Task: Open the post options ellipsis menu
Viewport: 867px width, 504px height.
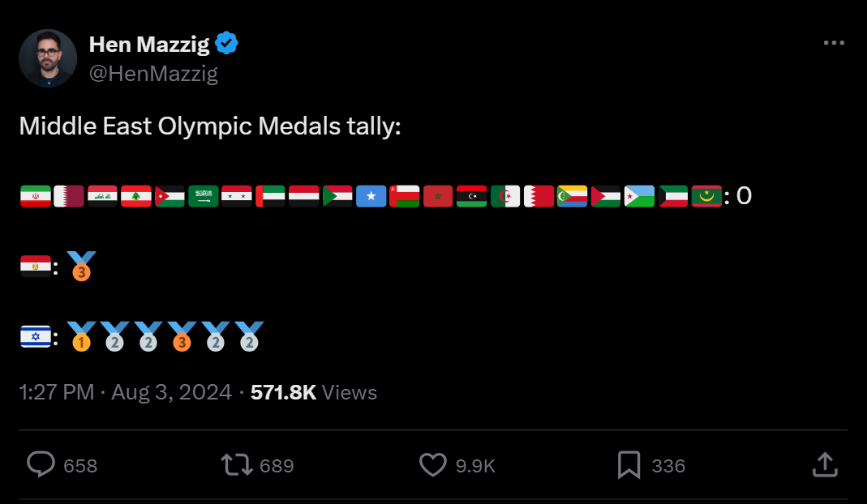Action: tap(835, 42)
